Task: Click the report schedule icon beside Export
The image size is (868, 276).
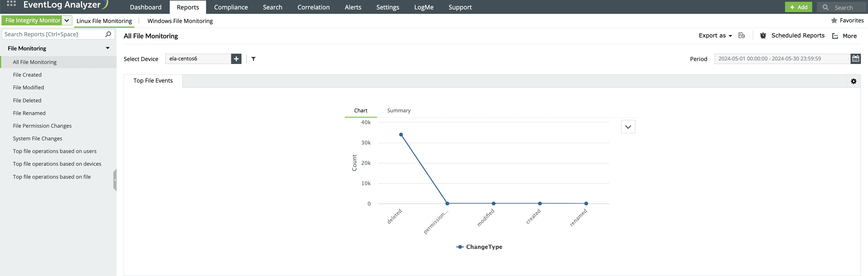Action: (741, 36)
